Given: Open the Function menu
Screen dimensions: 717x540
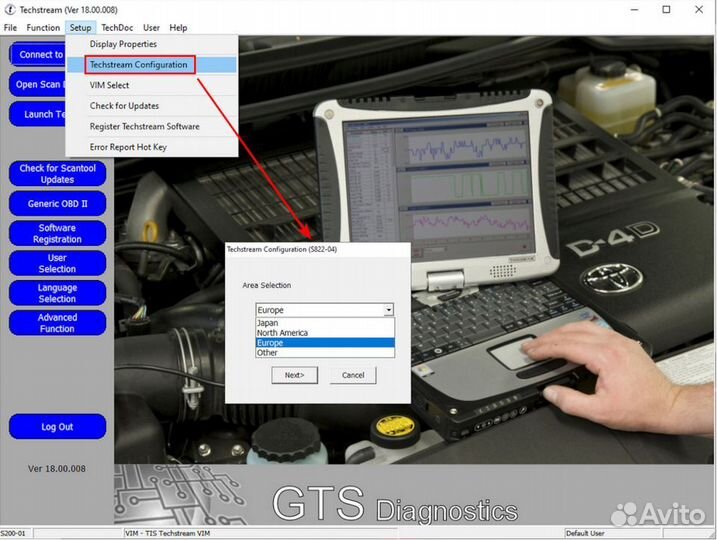Looking at the screenshot, I should point(43,28).
